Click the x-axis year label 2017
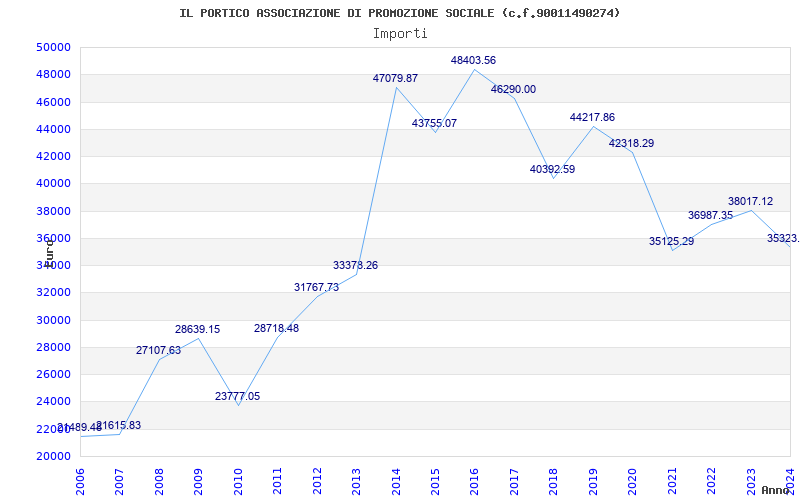The height and width of the screenshot is (500, 800). point(514,482)
